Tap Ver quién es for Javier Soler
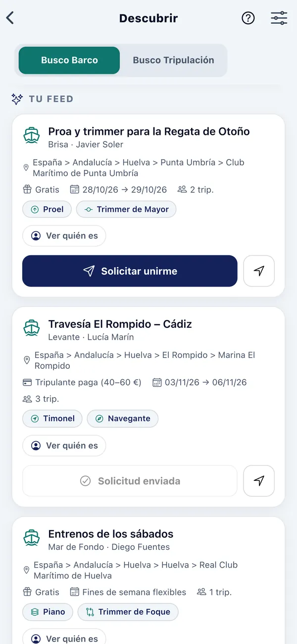This screenshot has height=644, width=297. click(x=64, y=236)
